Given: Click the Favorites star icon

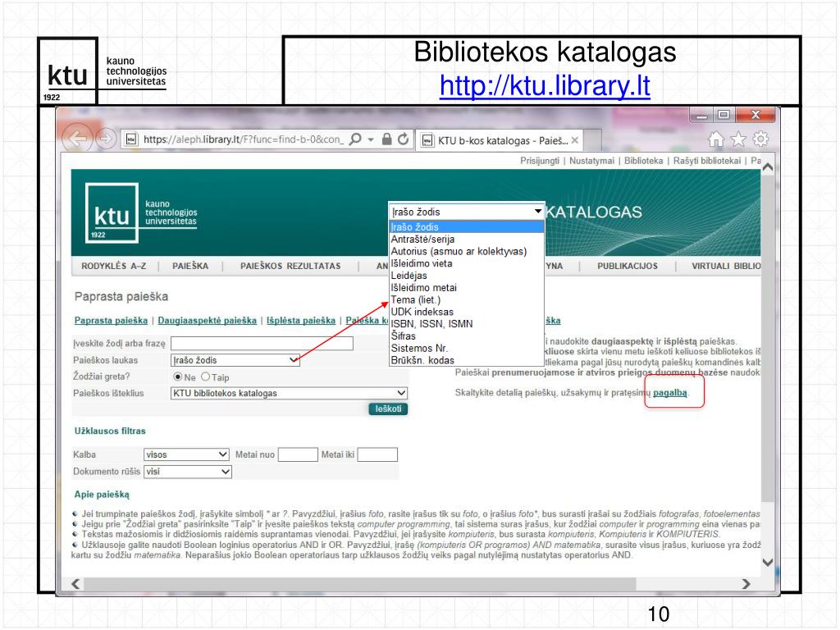Looking at the screenshot, I should pyautogui.click(x=738, y=139).
